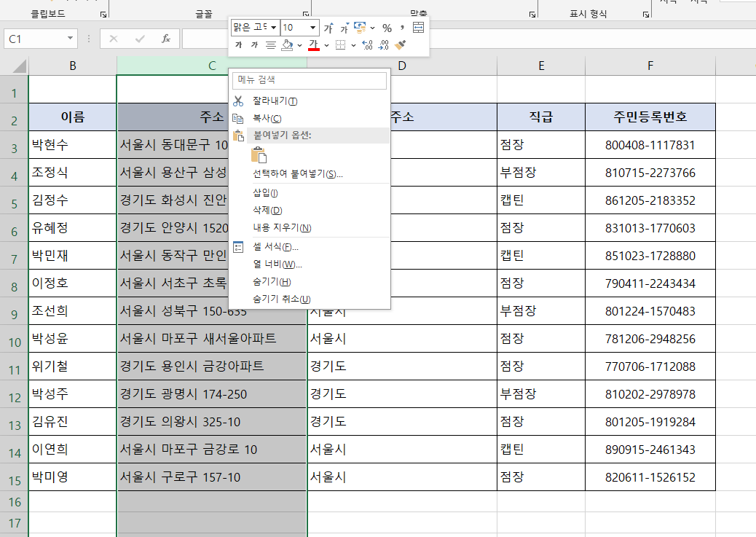Expand fill color dropdown arrow
The image size is (756, 537).
299,45
